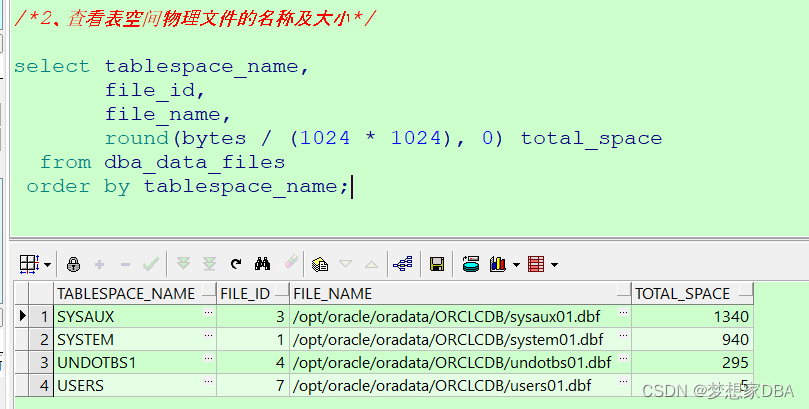Click the FILE_ID column header
The width and height of the screenshot is (809, 409).
coord(253,293)
